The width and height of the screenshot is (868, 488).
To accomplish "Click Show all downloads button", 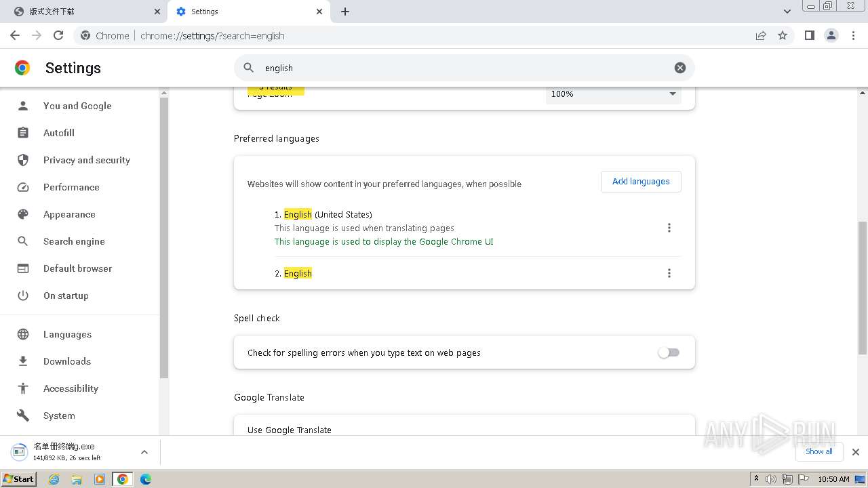I will coord(818,451).
